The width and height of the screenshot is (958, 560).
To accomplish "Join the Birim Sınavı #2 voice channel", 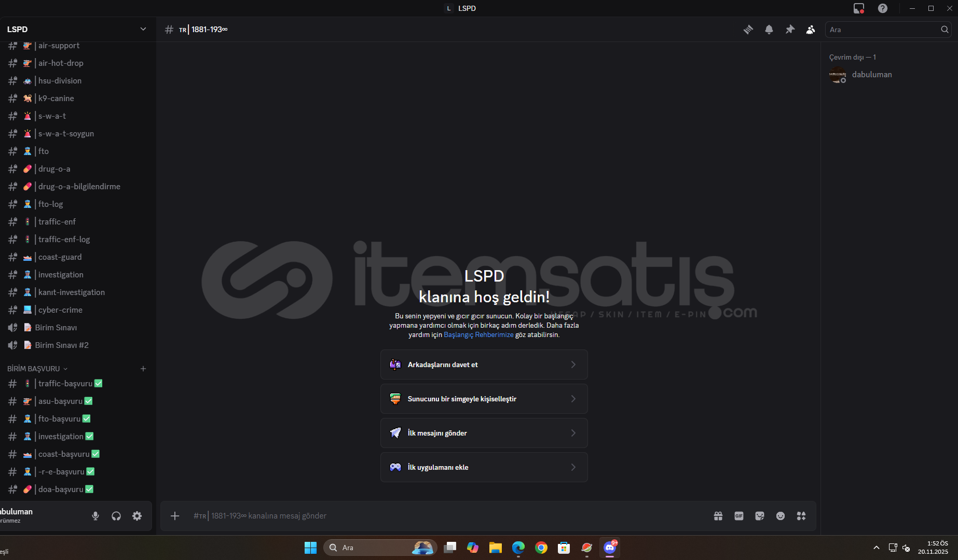I will click(78, 345).
